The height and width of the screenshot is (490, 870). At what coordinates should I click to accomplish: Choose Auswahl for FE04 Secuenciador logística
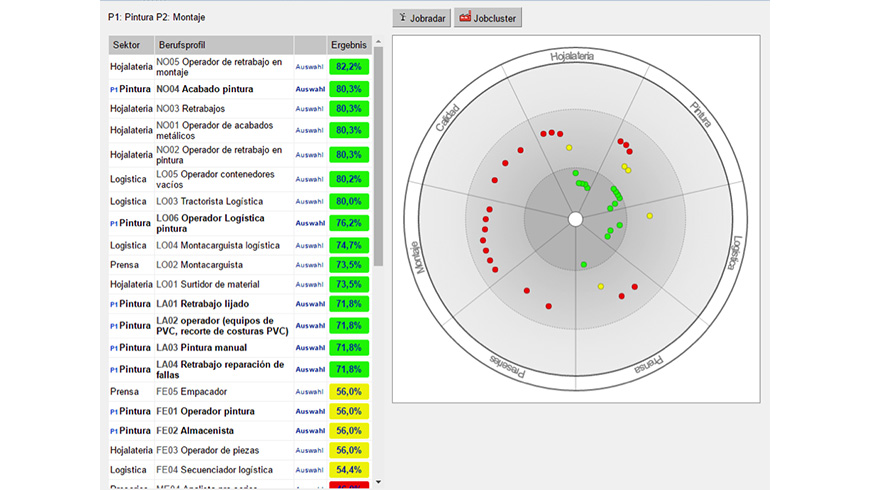point(310,470)
